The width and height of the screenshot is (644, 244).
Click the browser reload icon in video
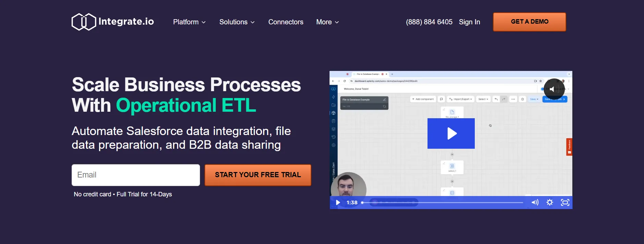coord(345,81)
